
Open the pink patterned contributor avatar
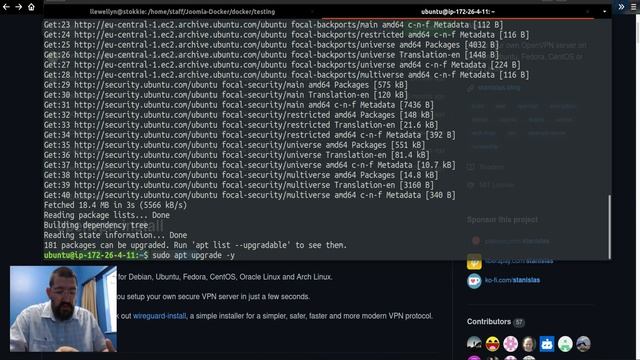pos(511,344)
